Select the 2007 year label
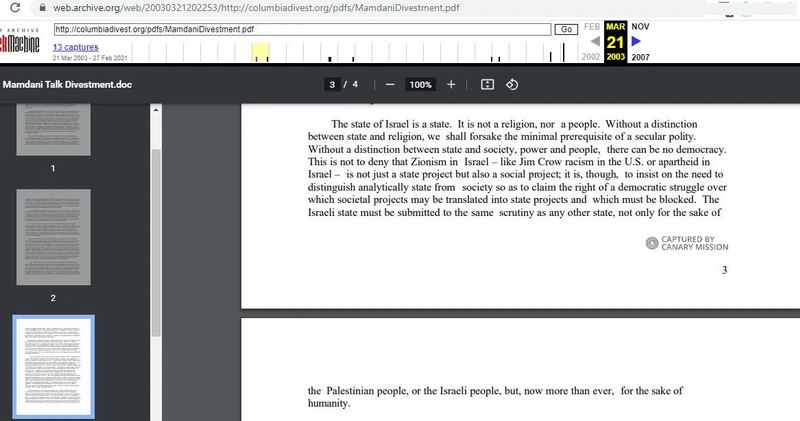Image resolution: width=800 pixels, height=421 pixels. (x=640, y=57)
